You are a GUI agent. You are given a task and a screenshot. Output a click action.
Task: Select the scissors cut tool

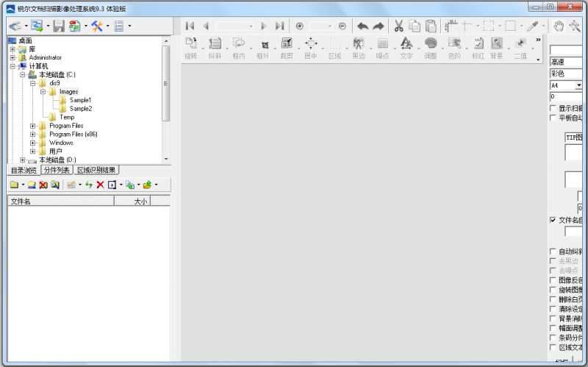pyautogui.click(x=398, y=26)
